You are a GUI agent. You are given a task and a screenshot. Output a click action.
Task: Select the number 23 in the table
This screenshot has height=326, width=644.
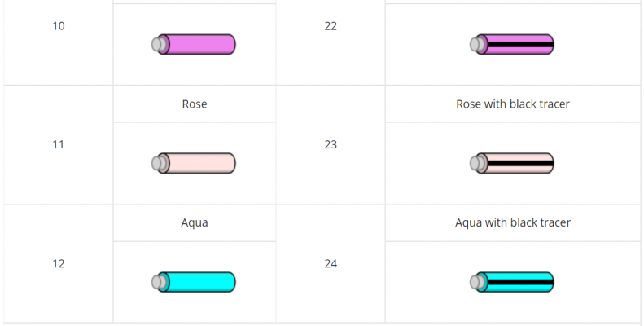click(331, 145)
